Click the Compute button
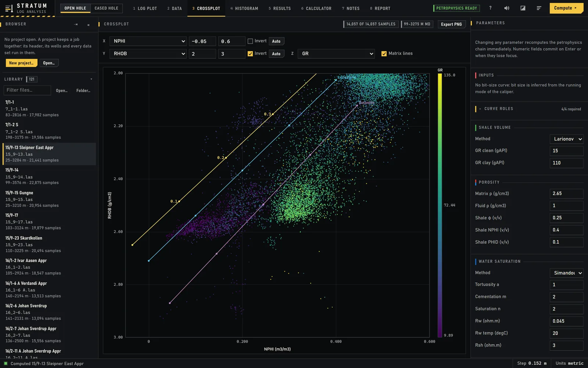The image size is (588, 368). pyautogui.click(x=566, y=8)
